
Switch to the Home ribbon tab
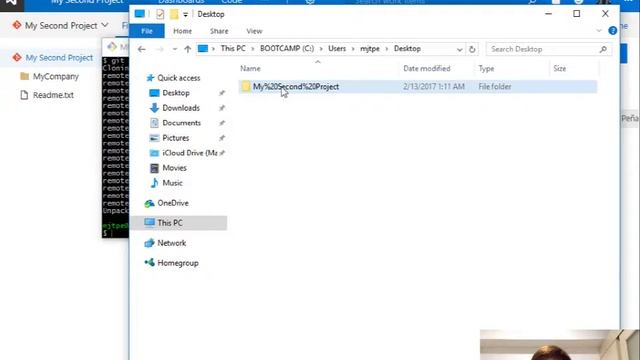(182, 31)
